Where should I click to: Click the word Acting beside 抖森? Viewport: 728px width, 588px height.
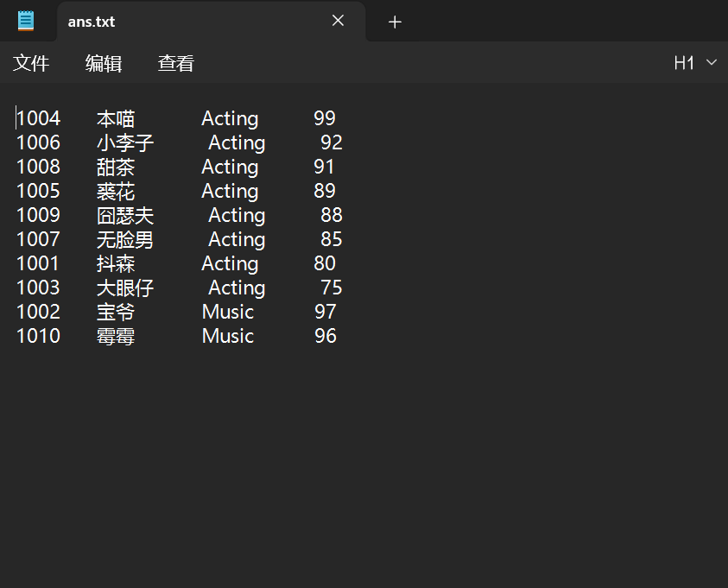(x=230, y=263)
